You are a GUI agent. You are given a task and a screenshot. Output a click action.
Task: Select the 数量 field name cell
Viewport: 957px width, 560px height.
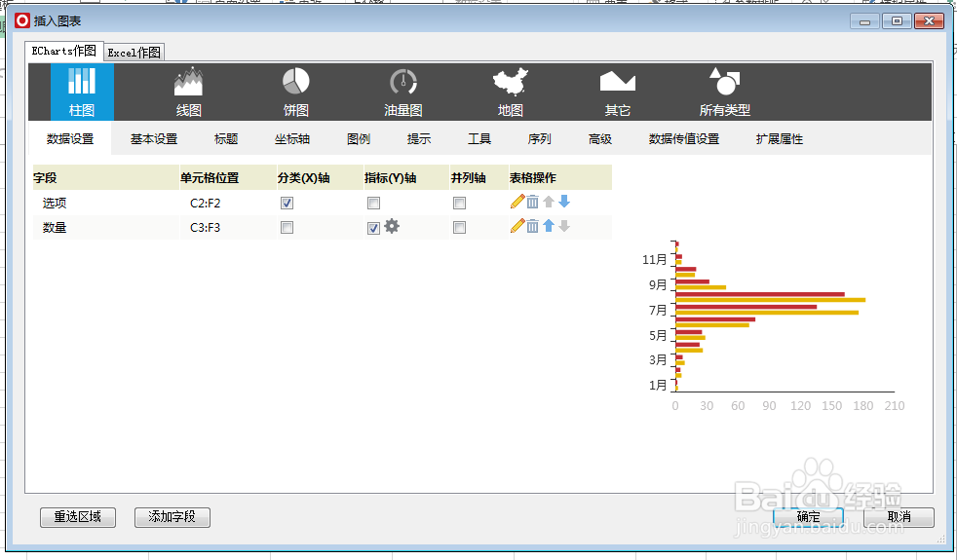coord(106,228)
